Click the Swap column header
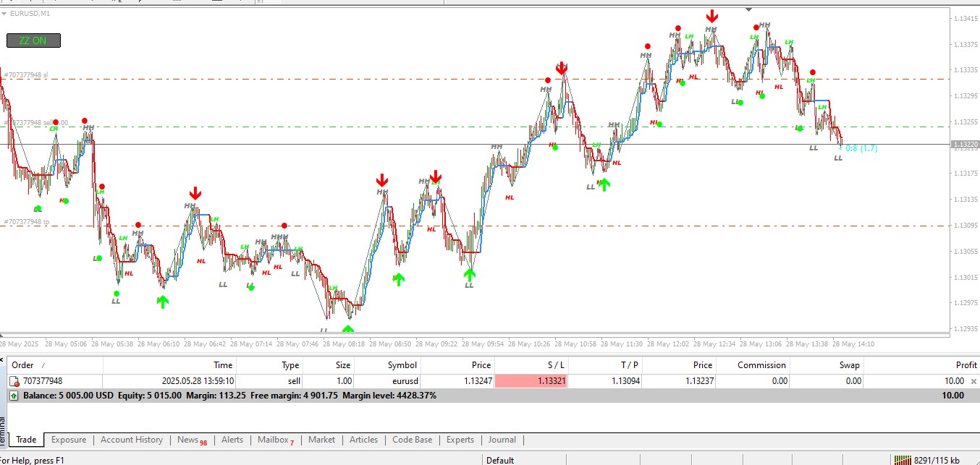980x465 pixels. (827, 365)
